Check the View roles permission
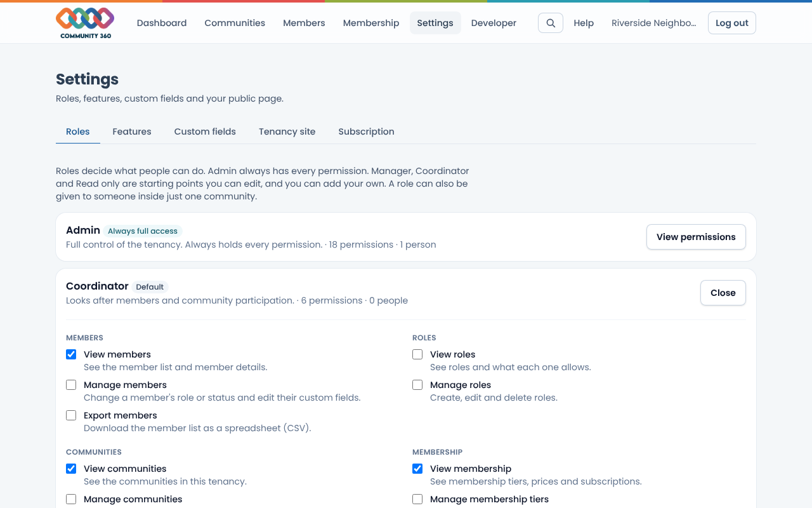This screenshot has height=508, width=812. tap(417, 354)
